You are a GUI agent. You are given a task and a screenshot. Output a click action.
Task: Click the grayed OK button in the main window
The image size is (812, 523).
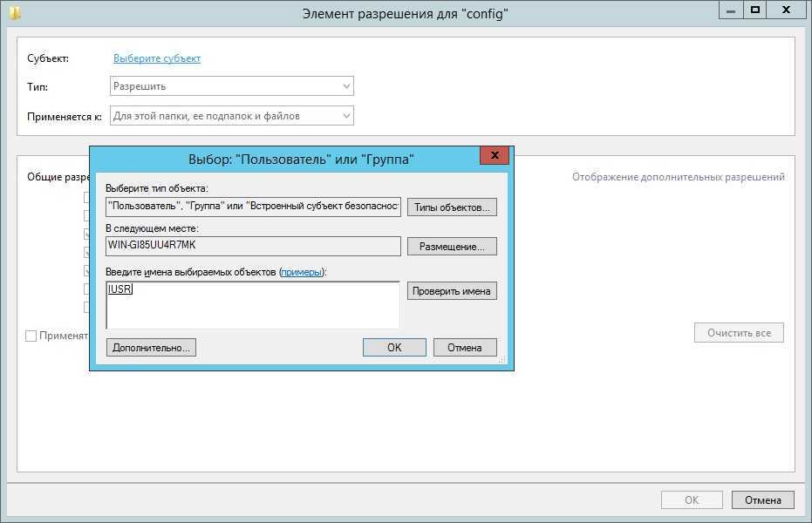tap(692, 499)
